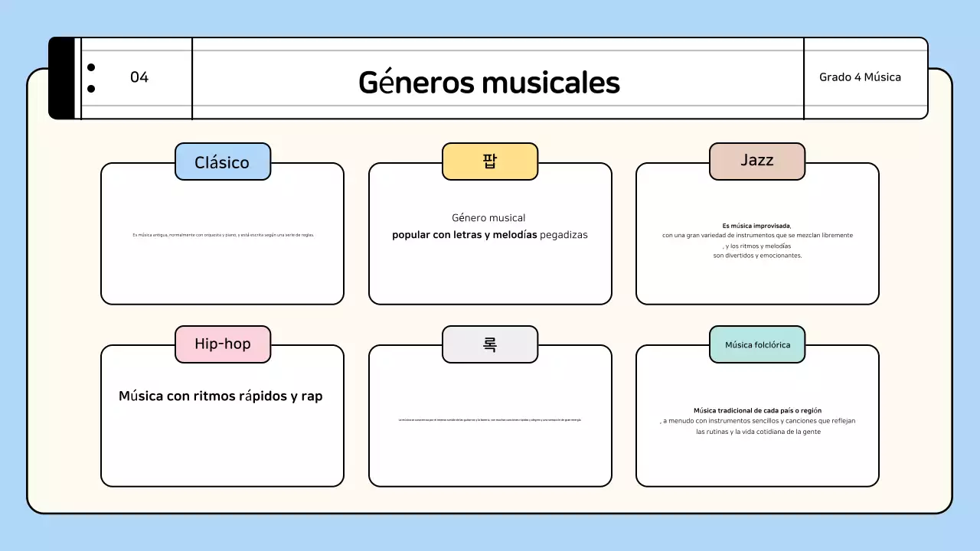The width and height of the screenshot is (980, 551).
Task: Select the page number 04
Action: click(x=139, y=77)
